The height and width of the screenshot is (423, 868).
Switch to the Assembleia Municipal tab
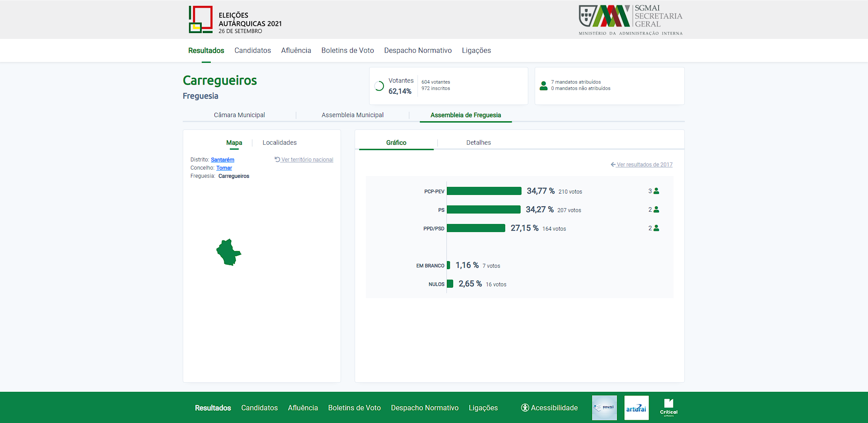point(352,115)
